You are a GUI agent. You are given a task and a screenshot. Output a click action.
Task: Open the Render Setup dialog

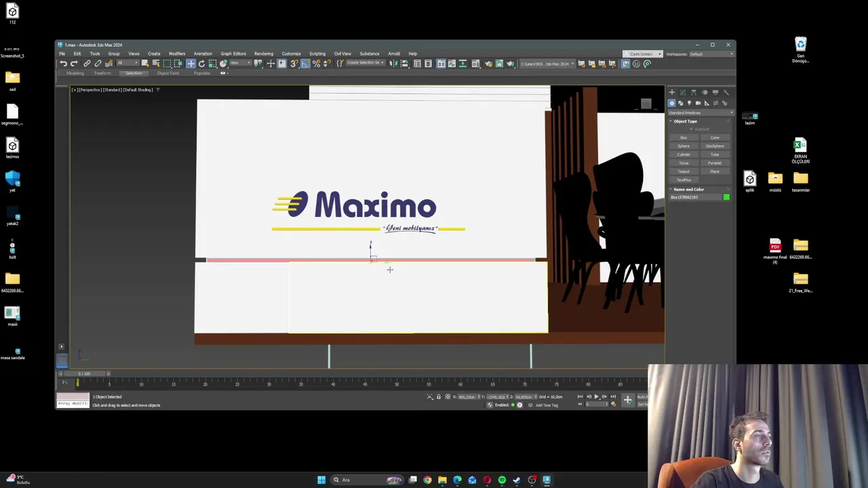pyautogui.click(x=488, y=64)
